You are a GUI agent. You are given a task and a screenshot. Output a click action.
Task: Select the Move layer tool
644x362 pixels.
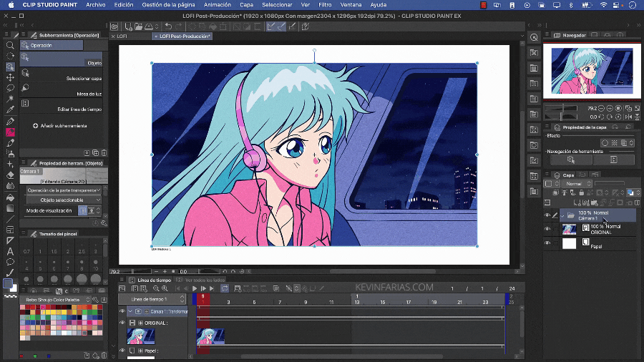click(x=10, y=77)
